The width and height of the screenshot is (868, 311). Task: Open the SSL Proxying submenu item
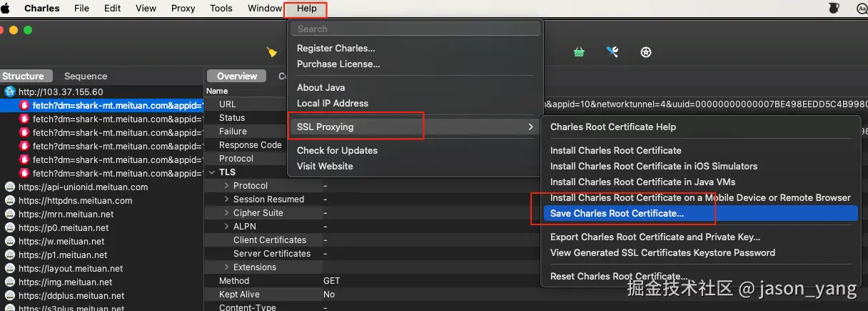click(x=415, y=127)
